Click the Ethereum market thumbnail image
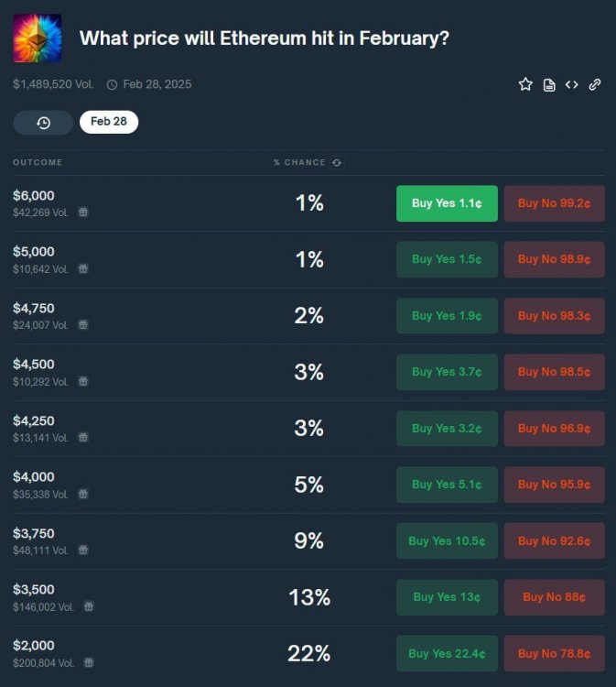Viewport: 616px width, 687px height. coord(38,38)
